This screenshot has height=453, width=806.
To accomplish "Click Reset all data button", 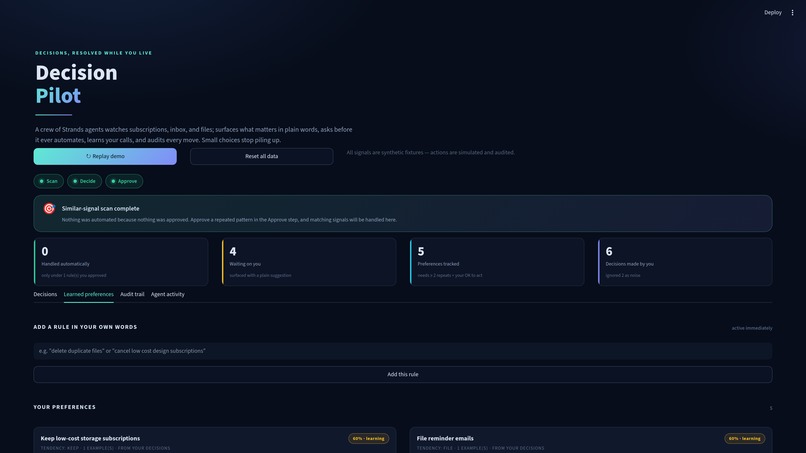I will [x=261, y=156].
